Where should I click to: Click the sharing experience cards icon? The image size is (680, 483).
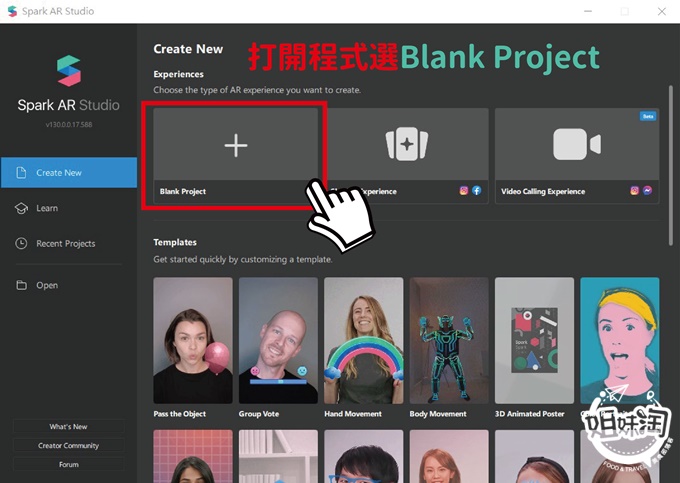click(x=407, y=144)
